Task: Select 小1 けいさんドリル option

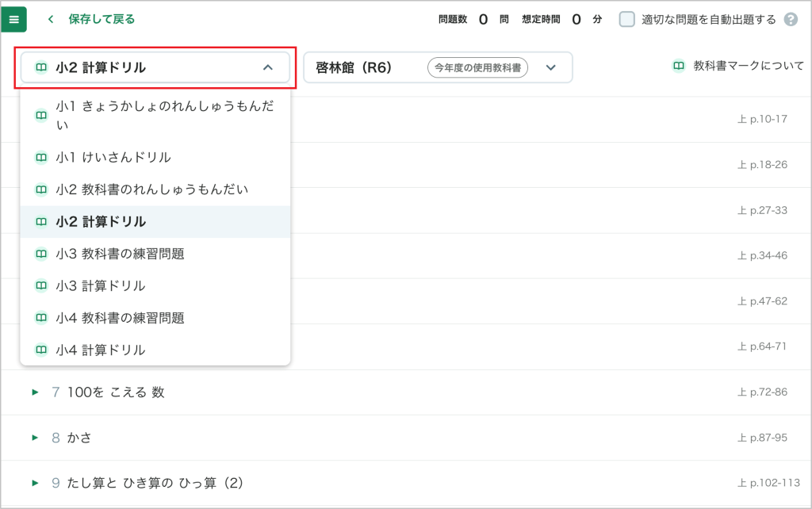Action: coord(155,158)
